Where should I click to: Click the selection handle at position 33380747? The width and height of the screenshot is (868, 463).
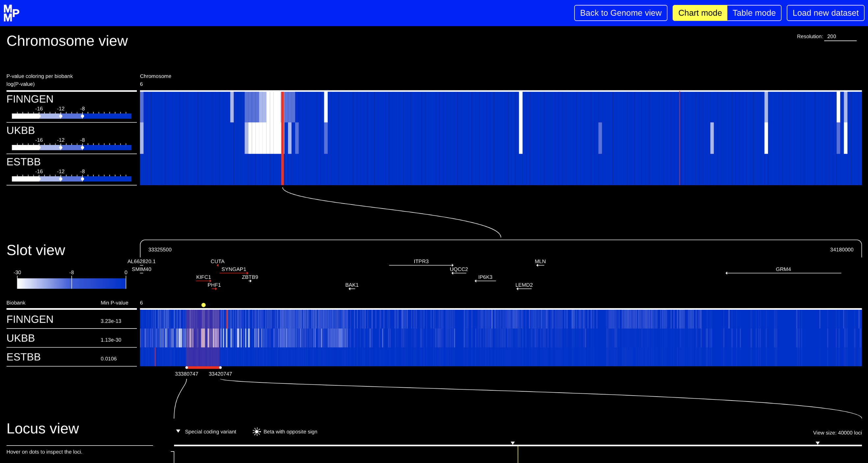[187, 368]
